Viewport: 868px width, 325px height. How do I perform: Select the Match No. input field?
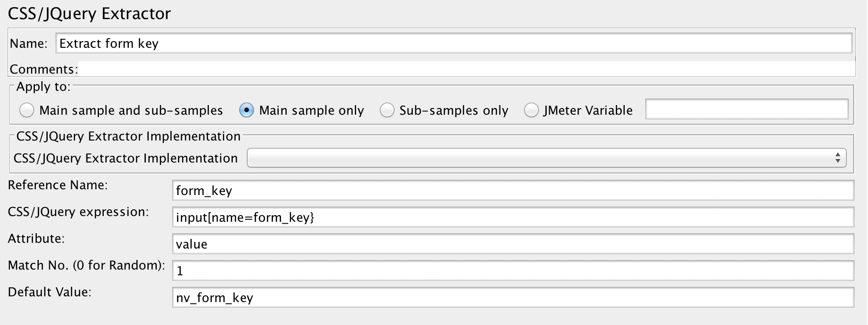(x=512, y=271)
